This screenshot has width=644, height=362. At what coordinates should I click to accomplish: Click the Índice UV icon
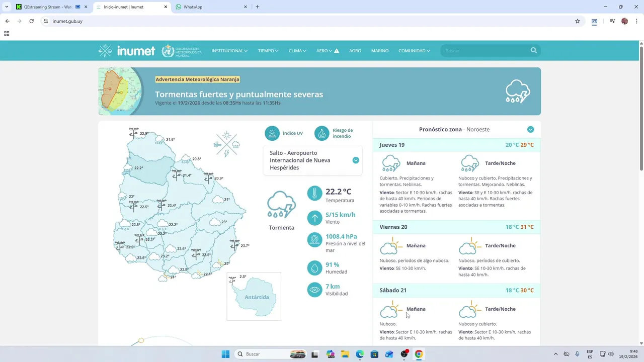[x=272, y=133]
